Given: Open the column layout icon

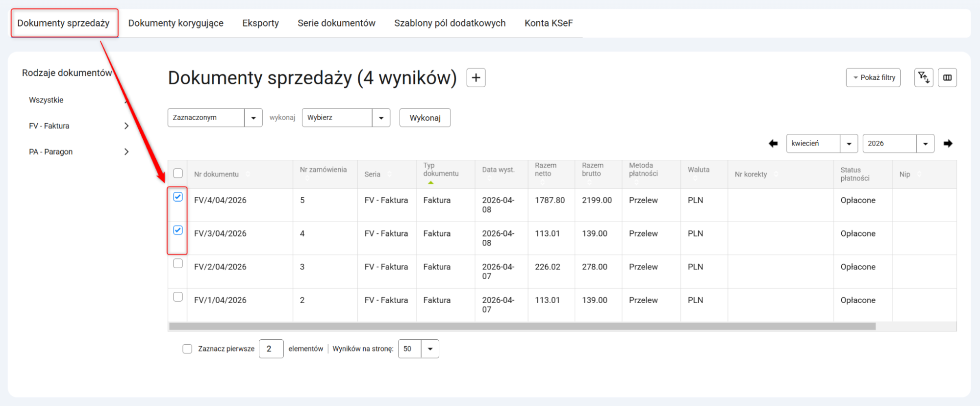Looking at the screenshot, I should click(x=947, y=77).
